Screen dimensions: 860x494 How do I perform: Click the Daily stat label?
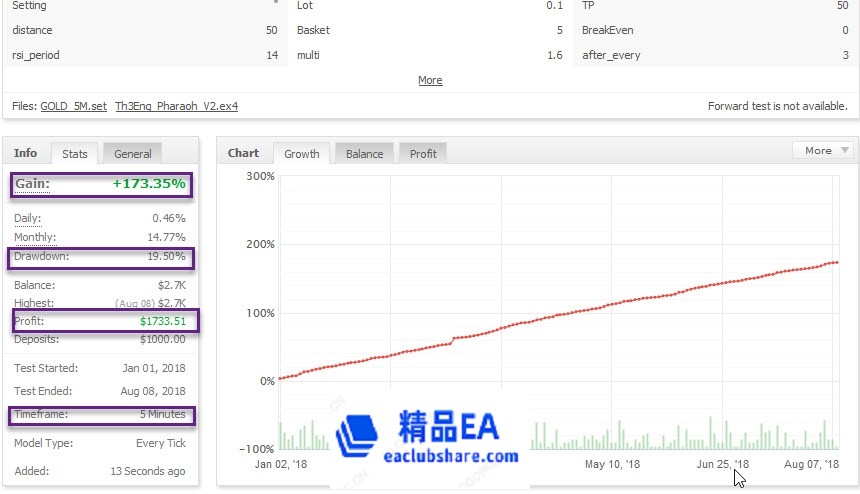29,218
